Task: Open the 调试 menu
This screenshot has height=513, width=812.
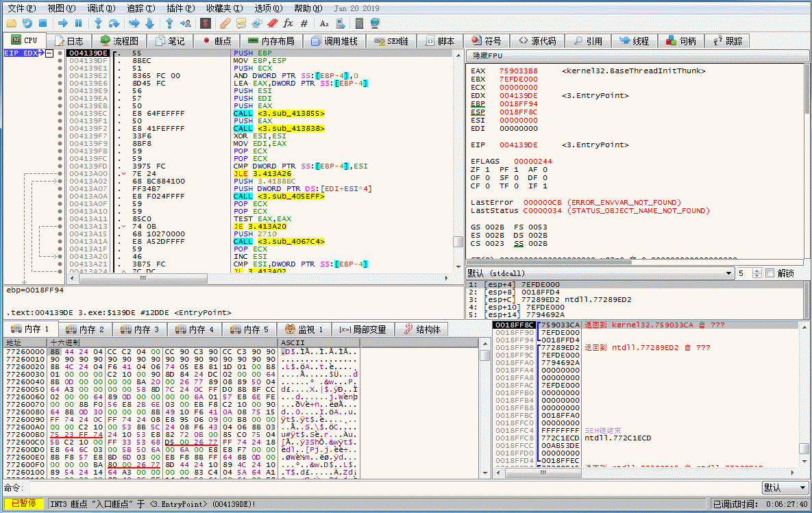Action: (97, 7)
